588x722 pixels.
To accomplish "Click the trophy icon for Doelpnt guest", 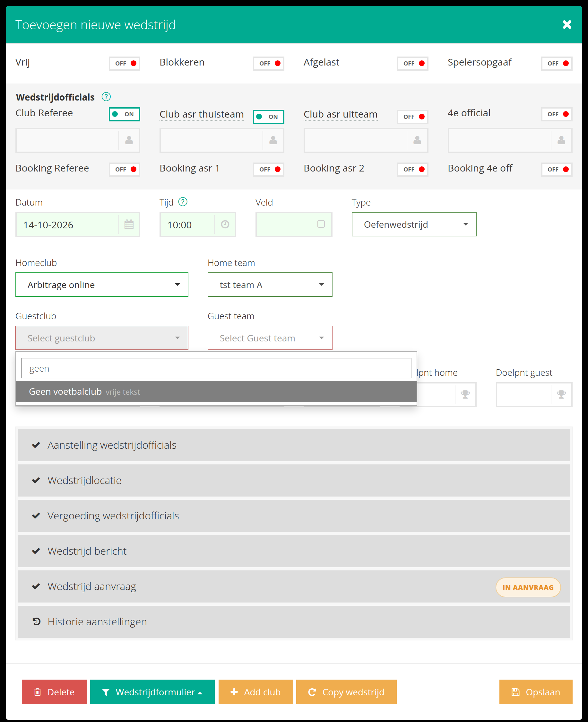I will [x=561, y=394].
